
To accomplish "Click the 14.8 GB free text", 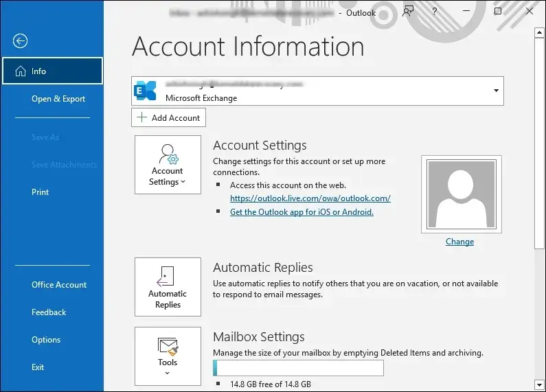I will click(271, 384).
